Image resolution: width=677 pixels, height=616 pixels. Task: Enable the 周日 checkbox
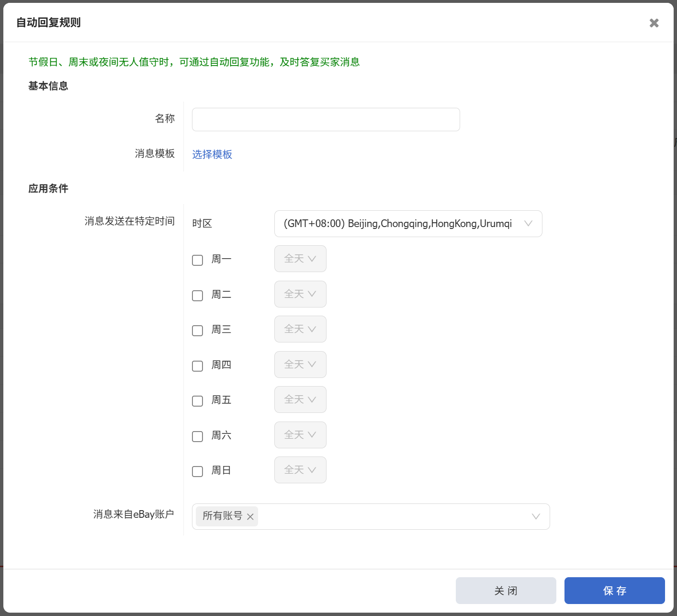pos(197,471)
